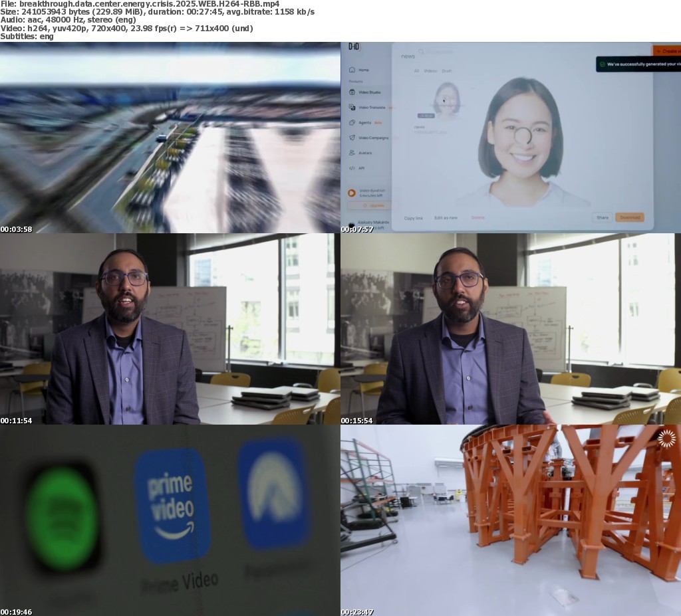
Task: Select the orange steel structure thumbnail
Action: coord(511,520)
